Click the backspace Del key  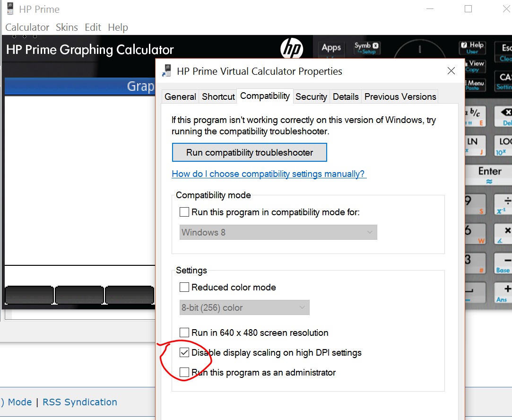click(x=503, y=117)
